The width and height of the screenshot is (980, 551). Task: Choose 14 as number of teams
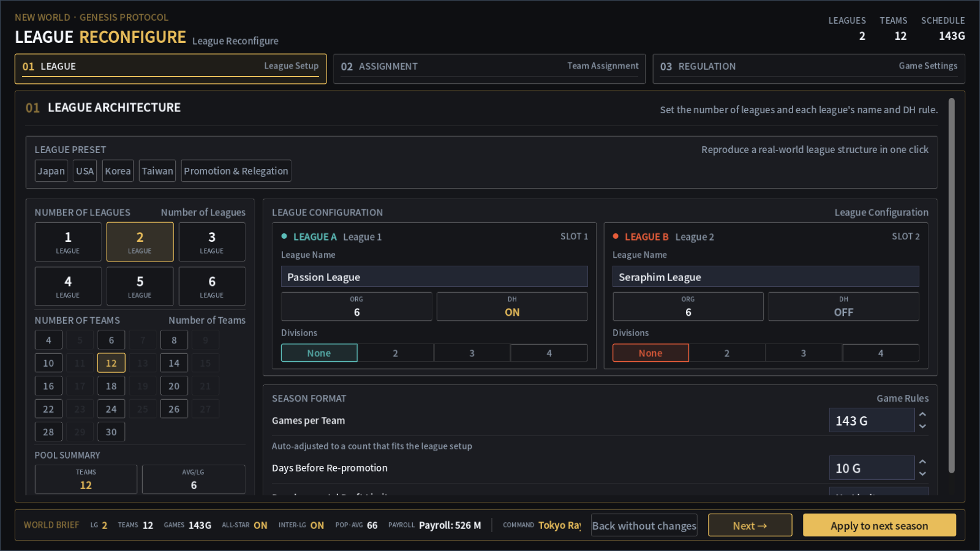tap(174, 363)
